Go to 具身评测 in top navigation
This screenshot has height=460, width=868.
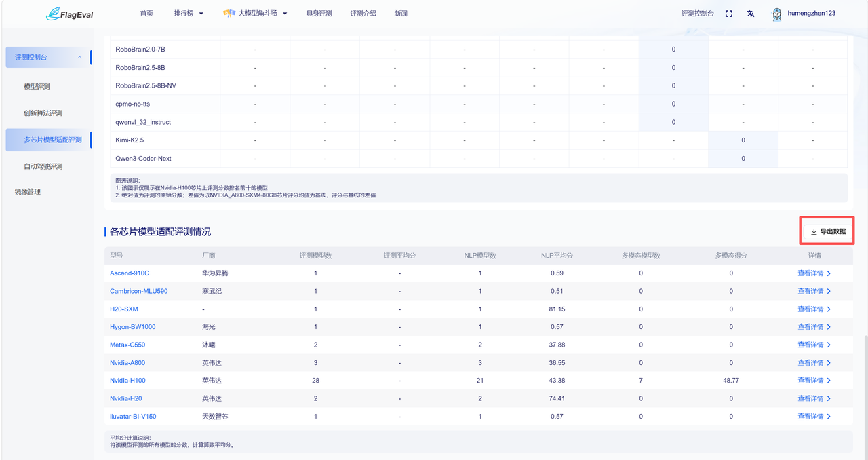tap(319, 14)
